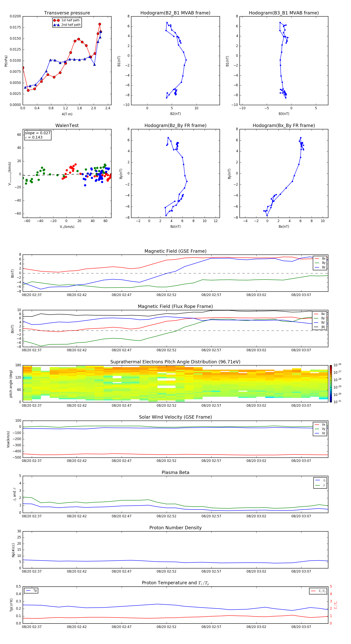
Task: Click the "r = 0.143" annotation
Action: pyautogui.click(x=34, y=137)
